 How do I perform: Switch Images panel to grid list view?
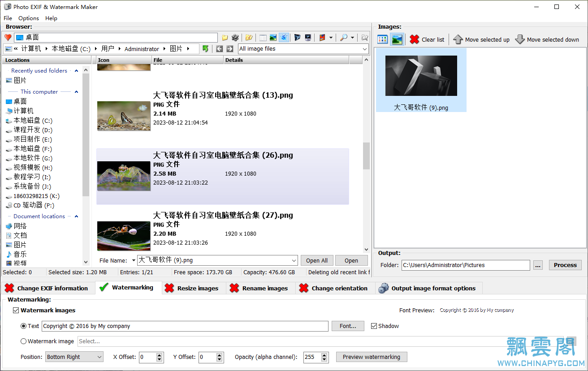(383, 39)
